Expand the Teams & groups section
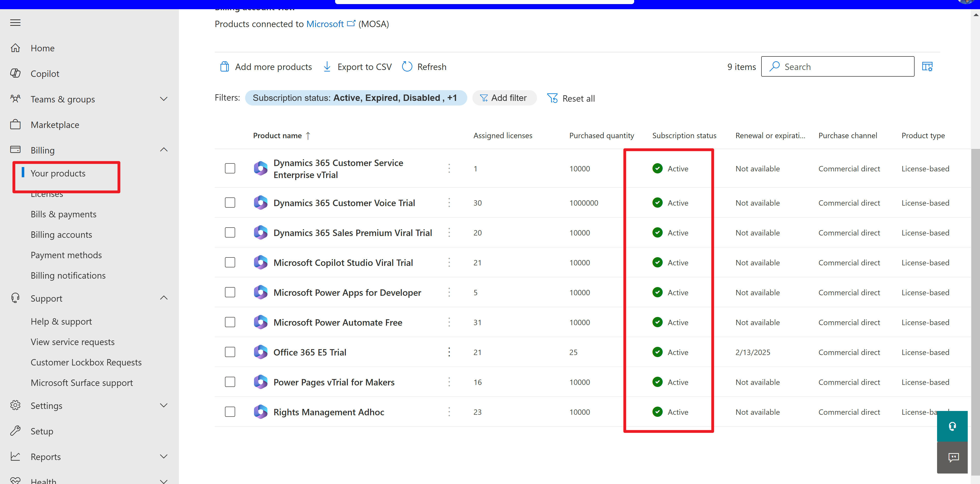980x484 pixels. [164, 99]
